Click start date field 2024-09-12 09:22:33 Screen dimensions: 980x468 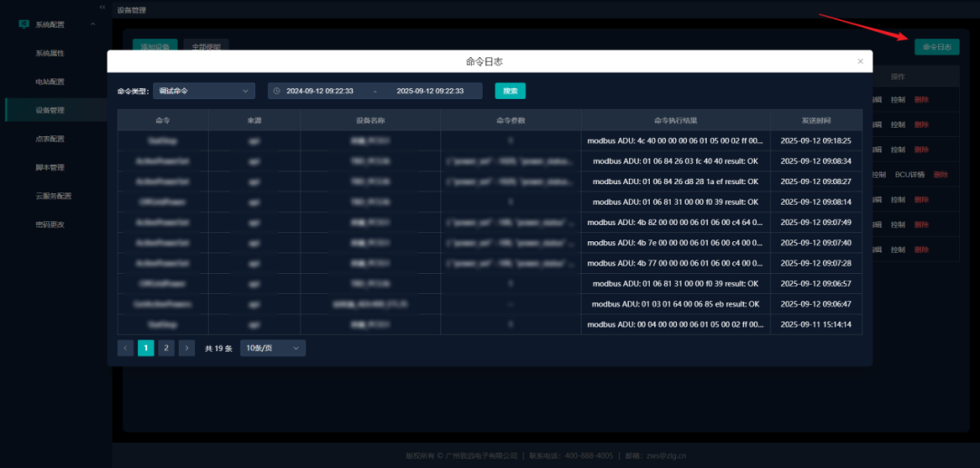pyautogui.click(x=320, y=92)
